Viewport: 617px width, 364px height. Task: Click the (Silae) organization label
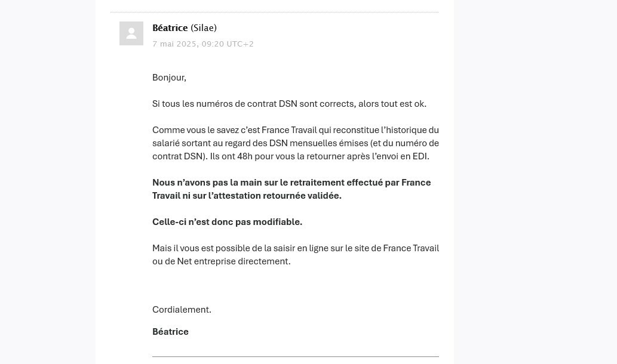(x=204, y=28)
